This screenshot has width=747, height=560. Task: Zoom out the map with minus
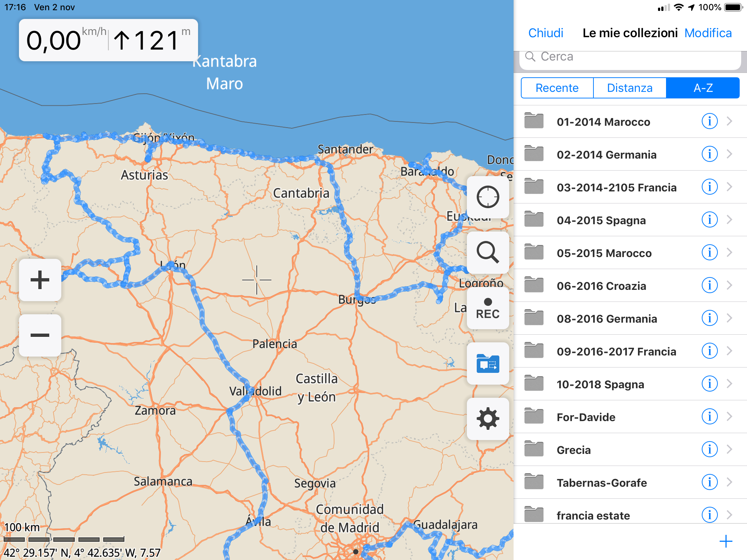click(x=40, y=335)
